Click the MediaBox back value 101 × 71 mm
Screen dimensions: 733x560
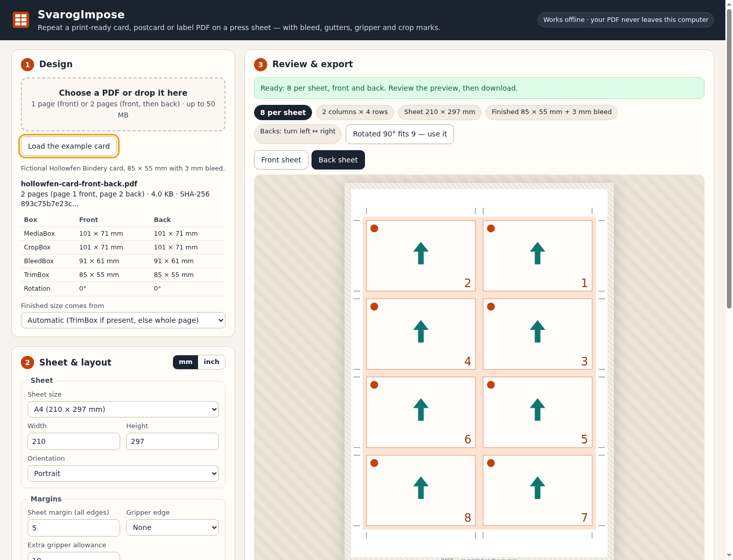pyautogui.click(x=176, y=234)
